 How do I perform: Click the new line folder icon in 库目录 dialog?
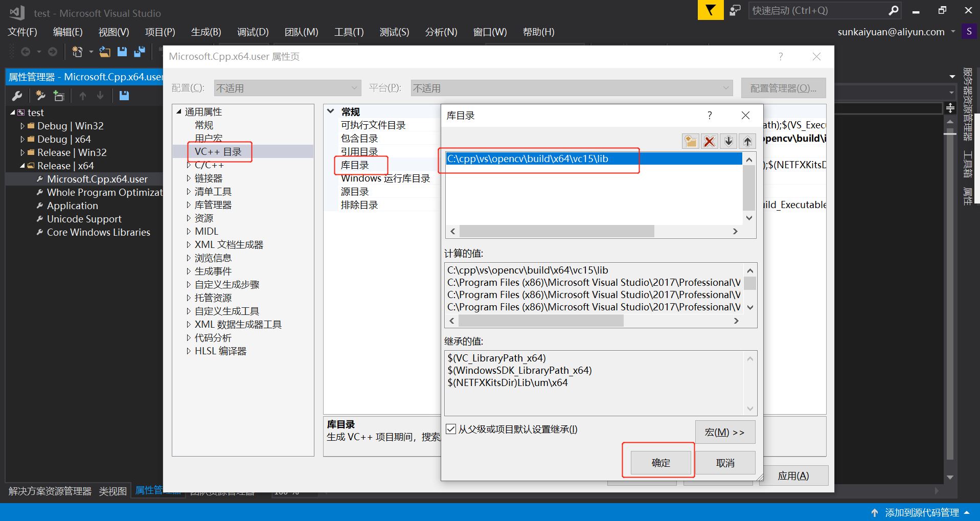pyautogui.click(x=691, y=141)
